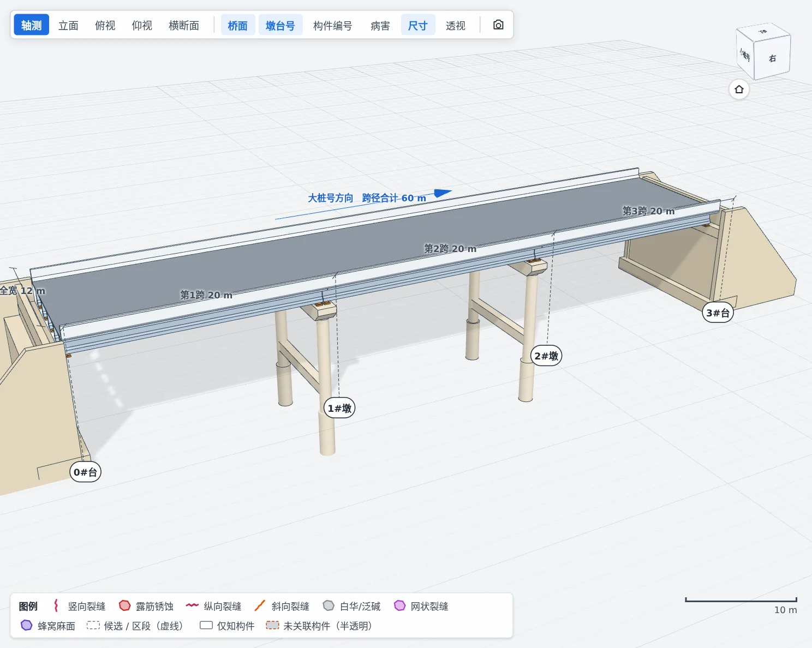Toggle the 病害 defects overlay

(380, 25)
